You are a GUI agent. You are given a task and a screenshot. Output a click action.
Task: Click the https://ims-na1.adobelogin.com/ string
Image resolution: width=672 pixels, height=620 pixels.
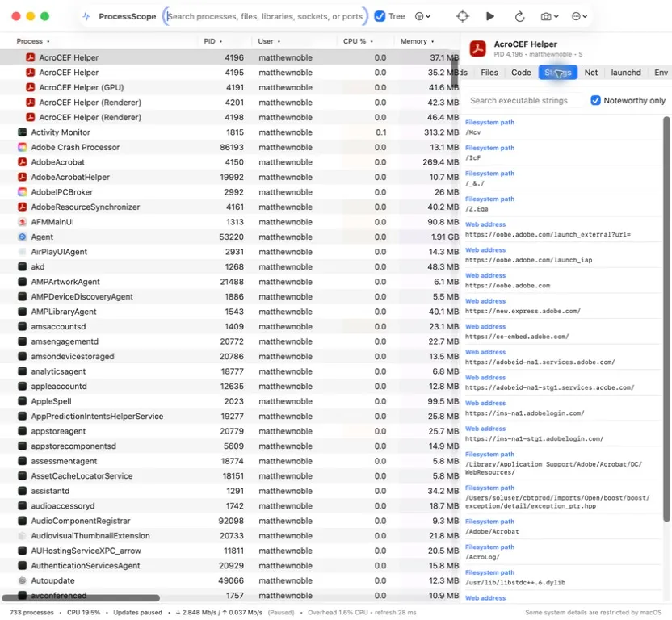[524, 413]
